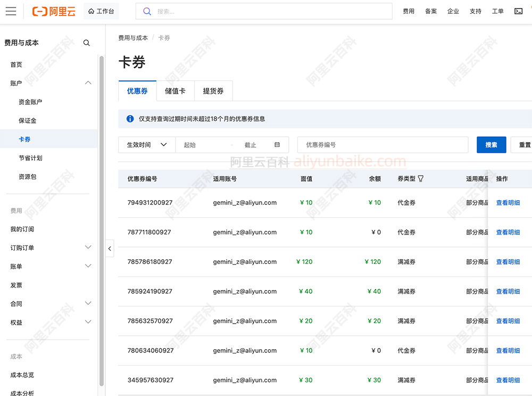Switch to the 提货券 tab
This screenshot has width=532, height=396.
coord(213,91)
